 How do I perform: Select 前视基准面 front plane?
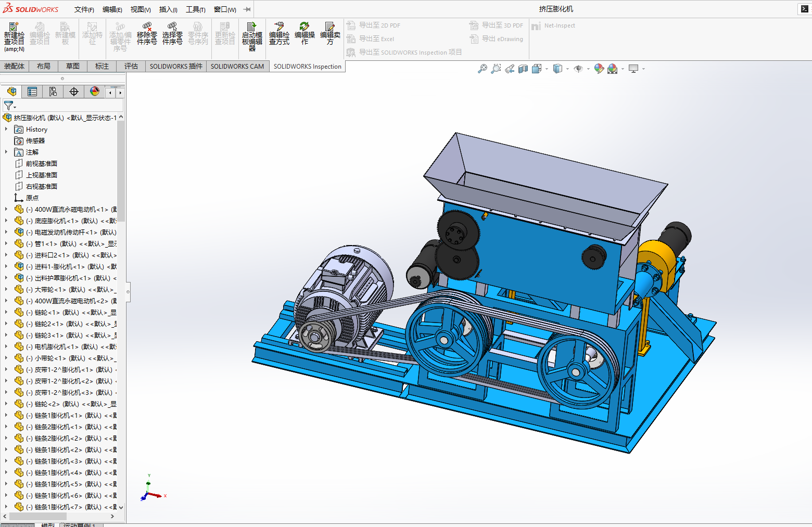(42, 163)
